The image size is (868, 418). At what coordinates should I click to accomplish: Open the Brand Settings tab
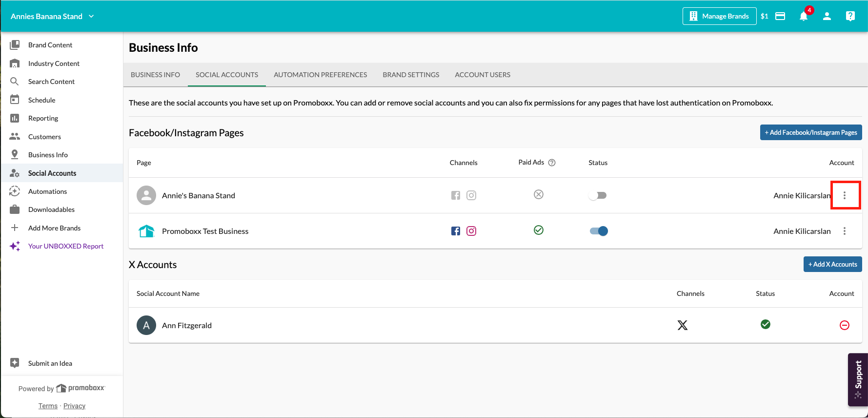(411, 75)
